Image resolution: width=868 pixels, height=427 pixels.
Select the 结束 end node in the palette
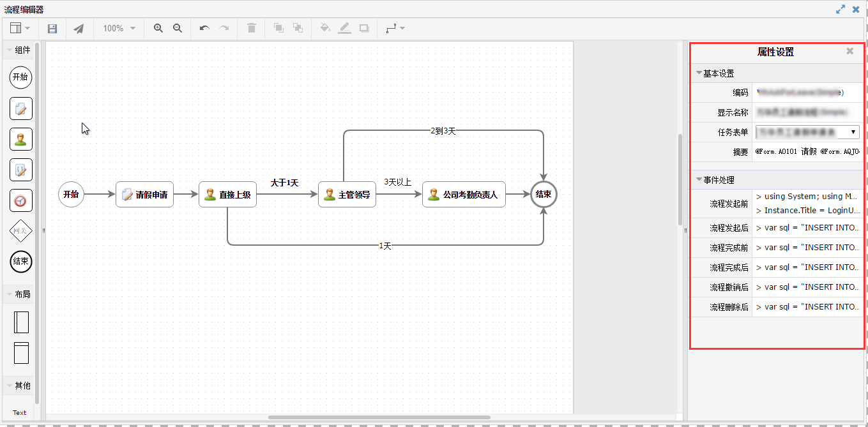click(20, 262)
